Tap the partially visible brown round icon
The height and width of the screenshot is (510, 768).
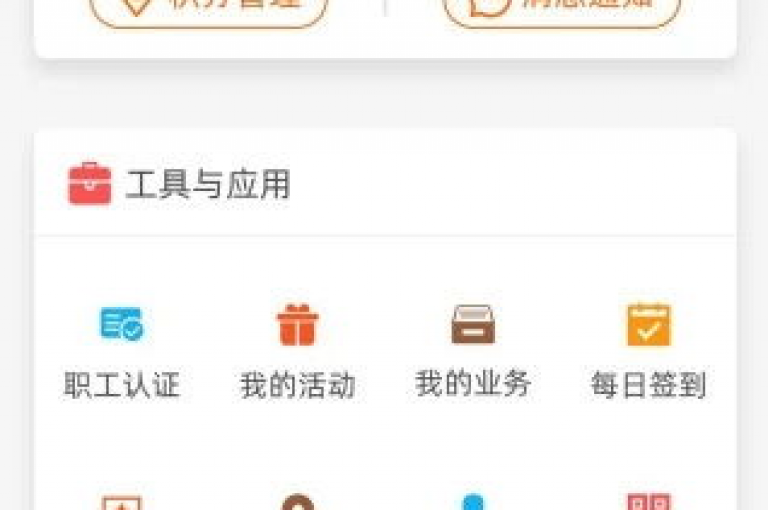click(297, 502)
